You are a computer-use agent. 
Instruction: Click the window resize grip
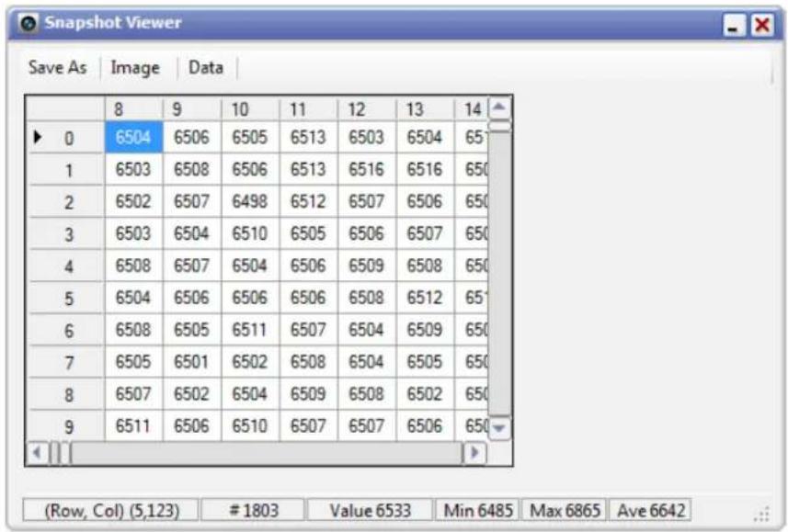tap(763, 515)
